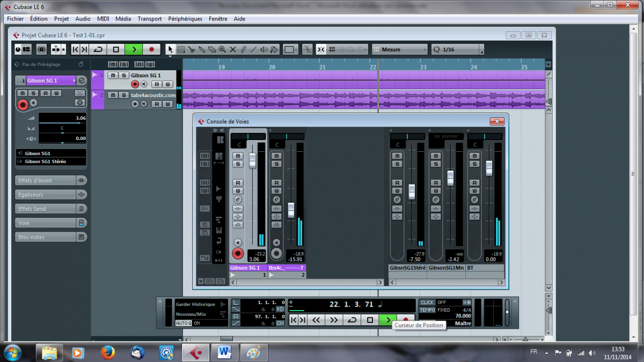Image resolution: width=644 pixels, height=362 pixels.
Task: Click TEMPO button in transport panel
Action: 427,310
